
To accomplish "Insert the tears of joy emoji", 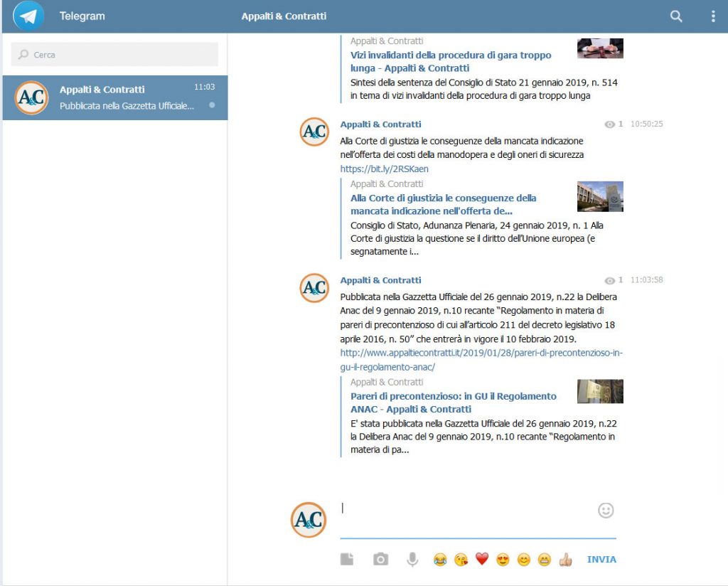I will (439, 560).
